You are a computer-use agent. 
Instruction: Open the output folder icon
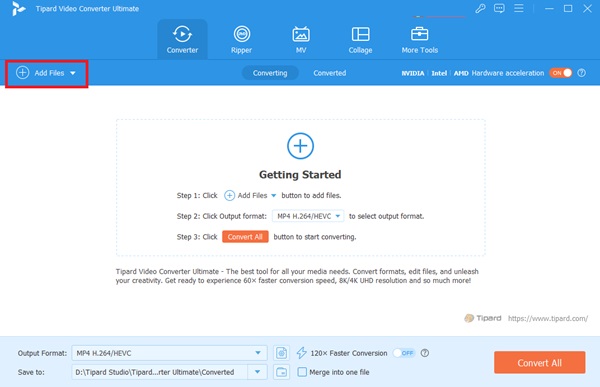coord(281,372)
